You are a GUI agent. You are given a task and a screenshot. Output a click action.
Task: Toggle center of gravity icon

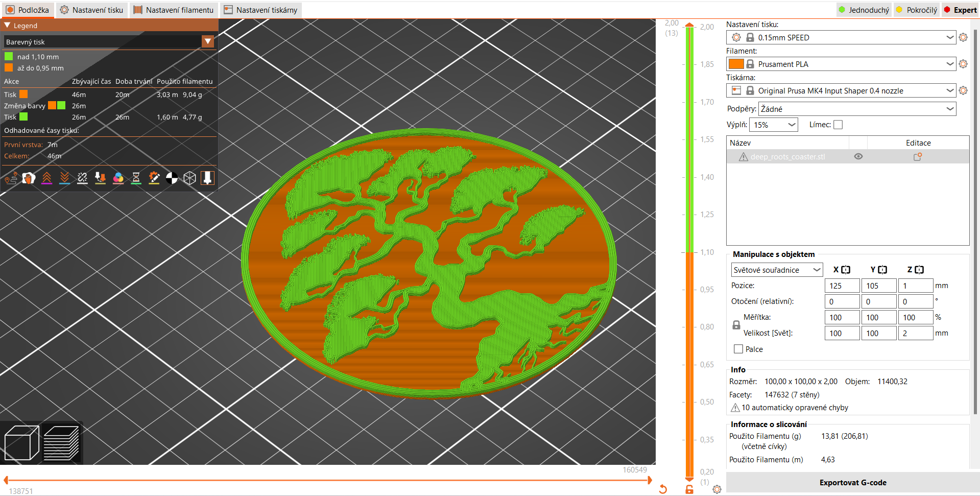point(172,178)
